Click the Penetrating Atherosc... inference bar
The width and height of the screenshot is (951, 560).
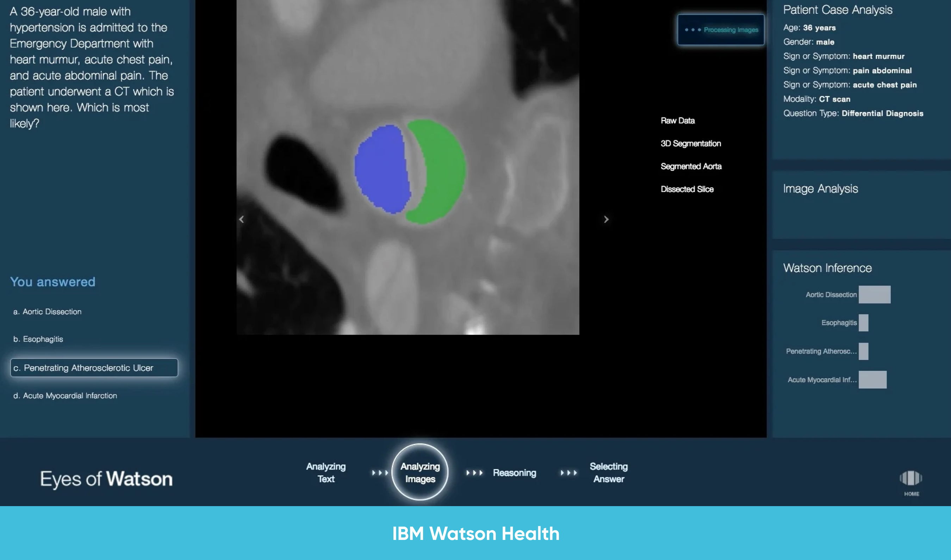pos(863,351)
